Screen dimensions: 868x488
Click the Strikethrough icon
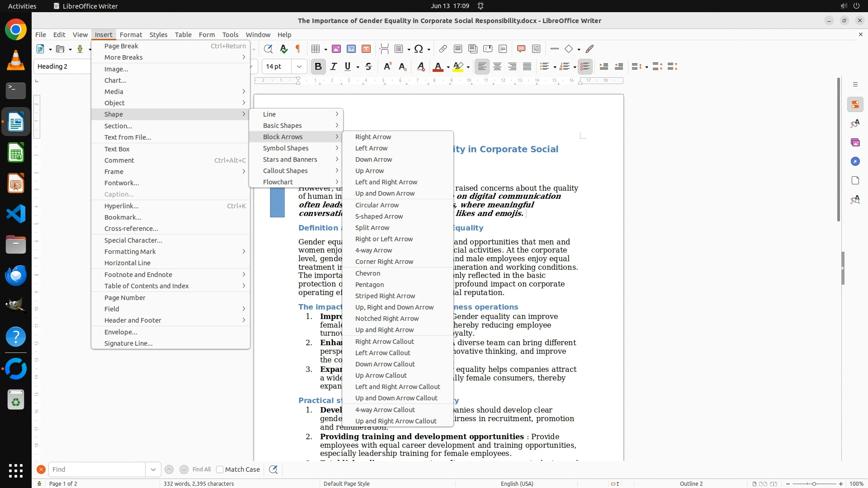tap(368, 66)
